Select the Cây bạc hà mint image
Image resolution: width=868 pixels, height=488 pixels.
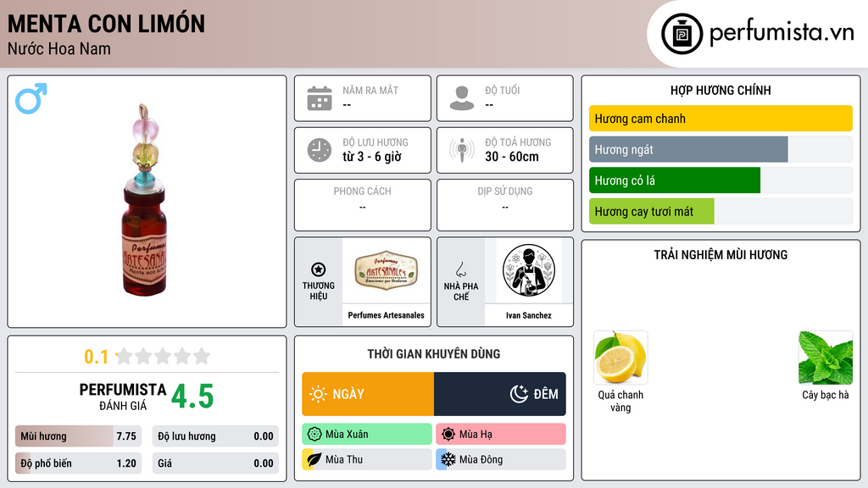826,358
